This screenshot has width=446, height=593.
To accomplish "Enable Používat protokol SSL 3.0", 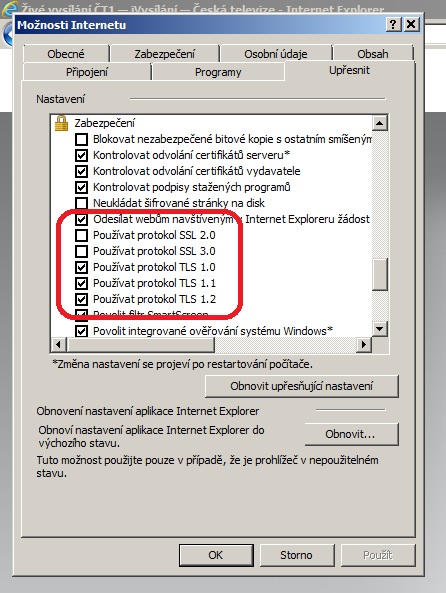I will [81, 251].
